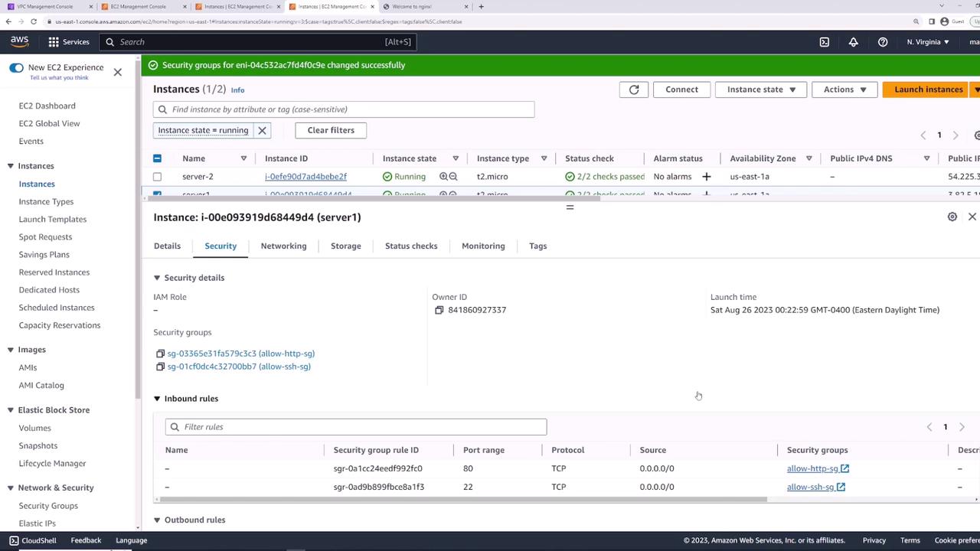Open the sg-03365e31fa579c3c3 (allow-http-sg) link
Viewport: 980px width, 551px height.
pyautogui.click(x=241, y=354)
